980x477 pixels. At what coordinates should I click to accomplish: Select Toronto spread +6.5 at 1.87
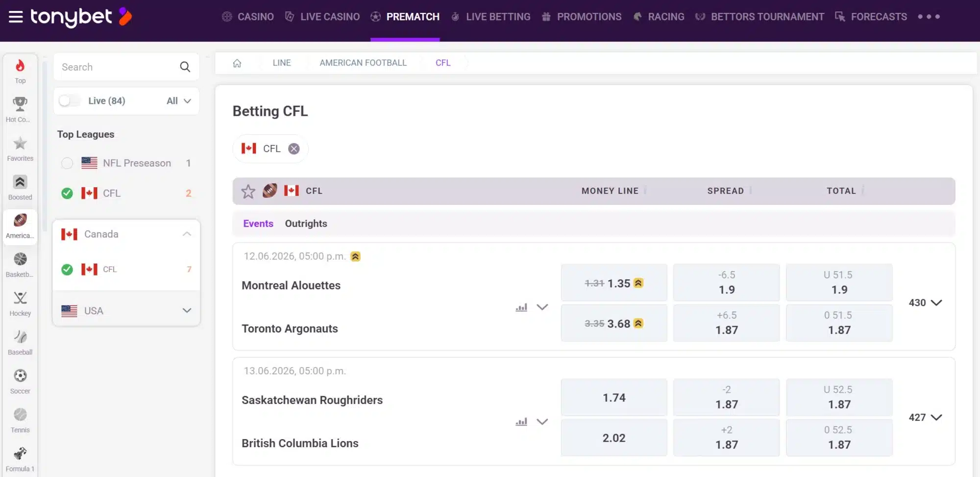[727, 323]
